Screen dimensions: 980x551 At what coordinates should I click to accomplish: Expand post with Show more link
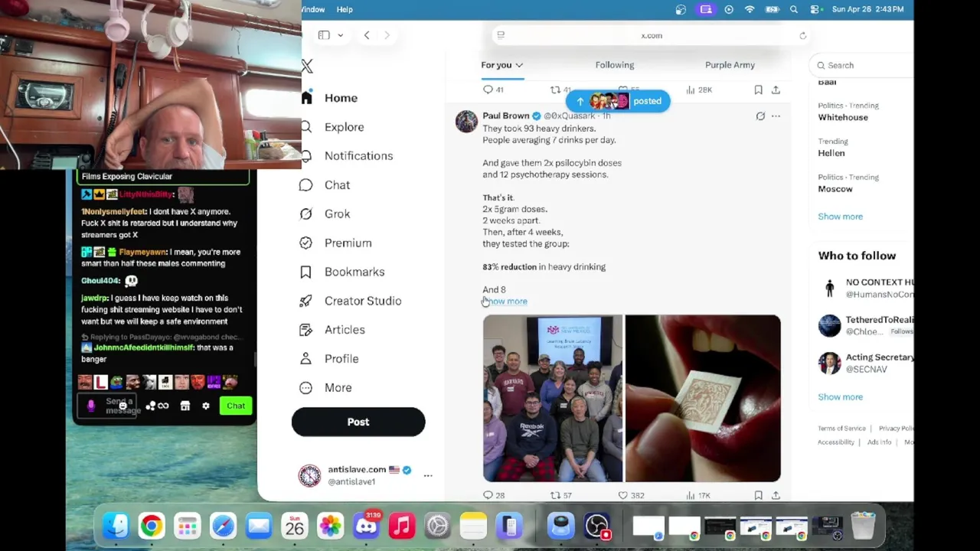pyautogui.click(x=505, y=302)
